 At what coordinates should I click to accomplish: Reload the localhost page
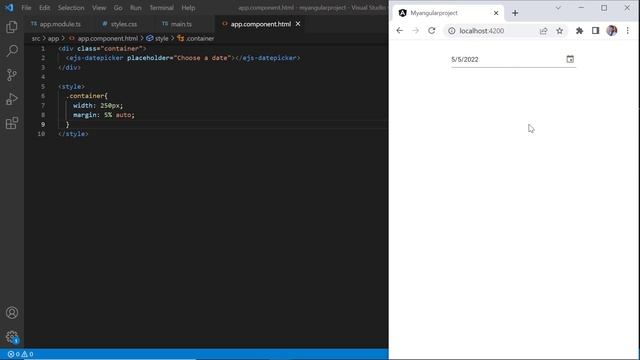(431, 31)
